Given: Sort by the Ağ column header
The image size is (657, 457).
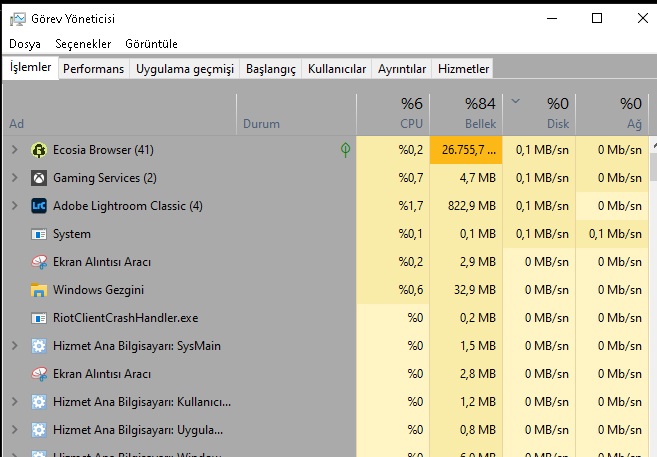Looking at the screenshot, I should coord(612,114).
